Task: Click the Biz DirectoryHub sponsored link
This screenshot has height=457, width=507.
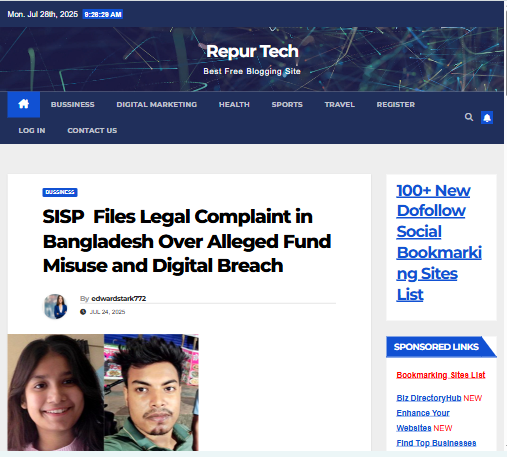Action: (429, 398)
